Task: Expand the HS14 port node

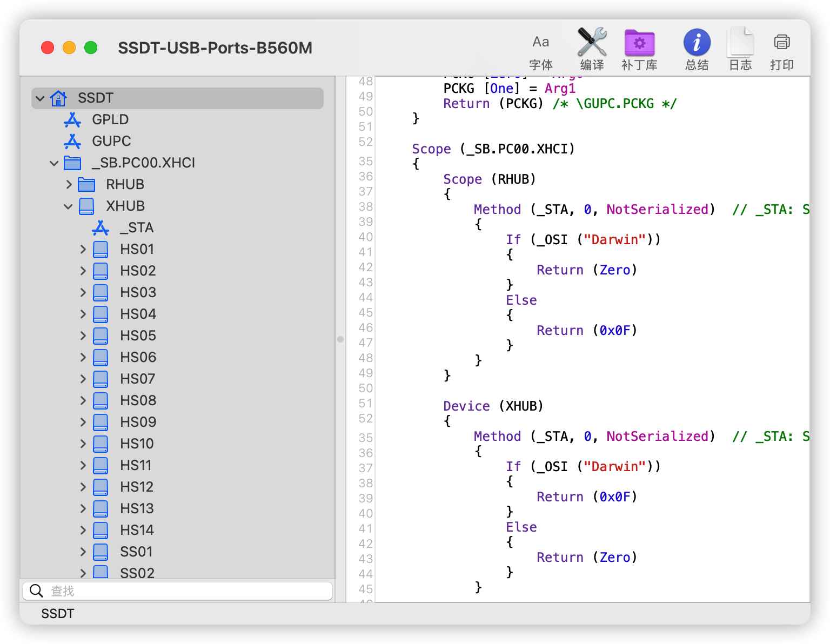Action: tap(83, 530)
